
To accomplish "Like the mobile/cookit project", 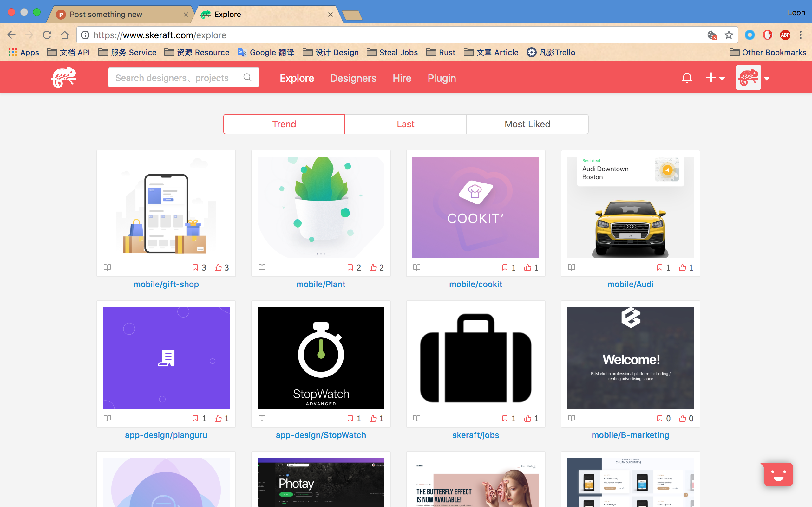I will (x=528, y=267).
